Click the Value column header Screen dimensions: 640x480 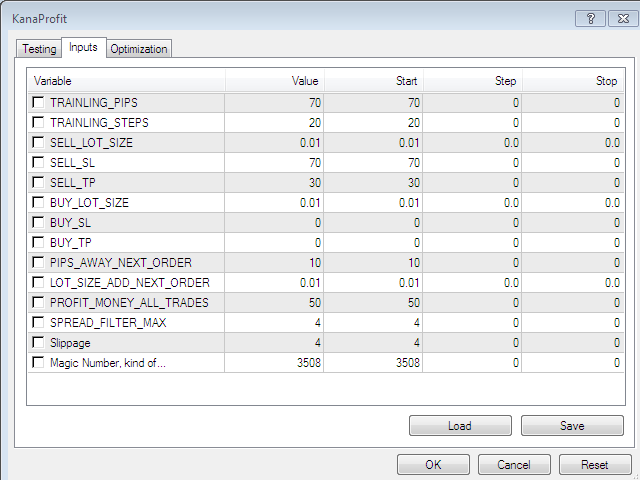click(x=274, y=81)
